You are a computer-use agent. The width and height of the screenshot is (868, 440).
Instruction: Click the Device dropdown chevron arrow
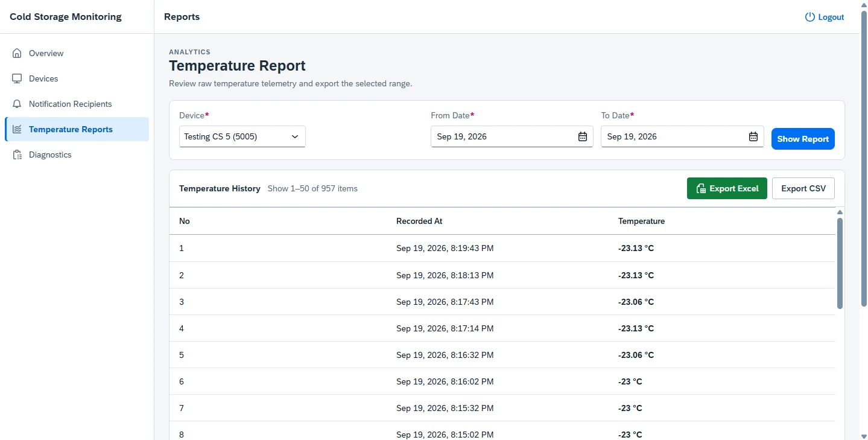click(x=295, y=136)
